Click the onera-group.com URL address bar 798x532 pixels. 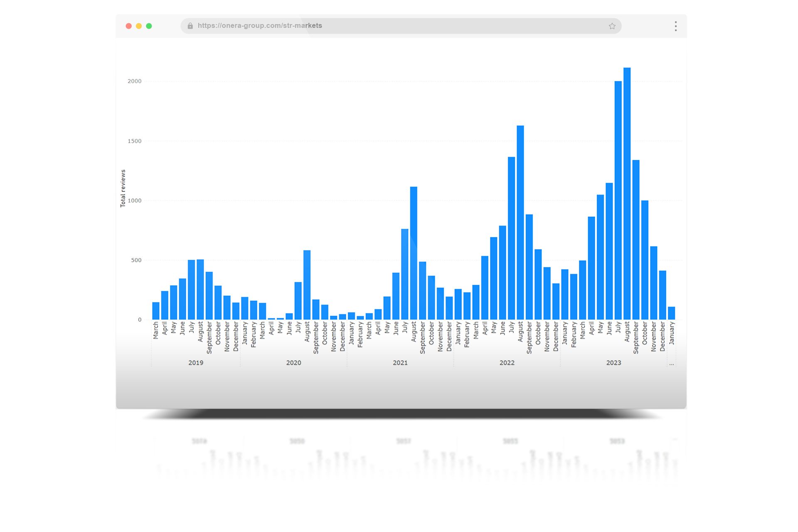click(374, 26)
